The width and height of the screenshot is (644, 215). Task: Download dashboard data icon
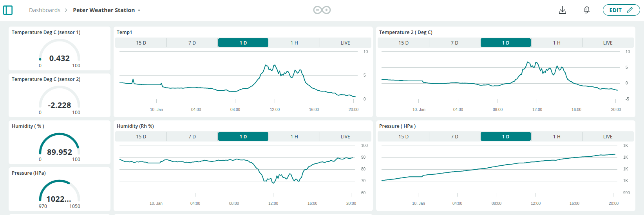(562, 10)
